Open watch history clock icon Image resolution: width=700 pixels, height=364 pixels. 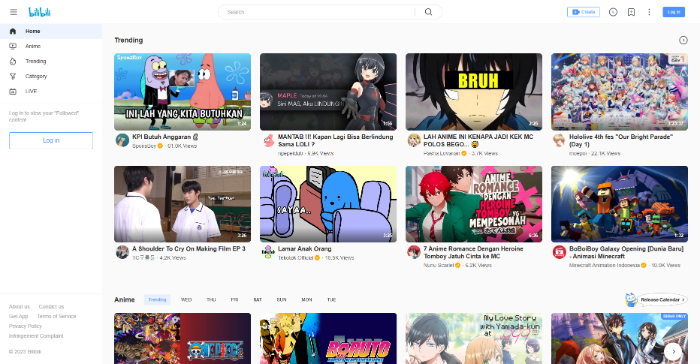[613, 12]
